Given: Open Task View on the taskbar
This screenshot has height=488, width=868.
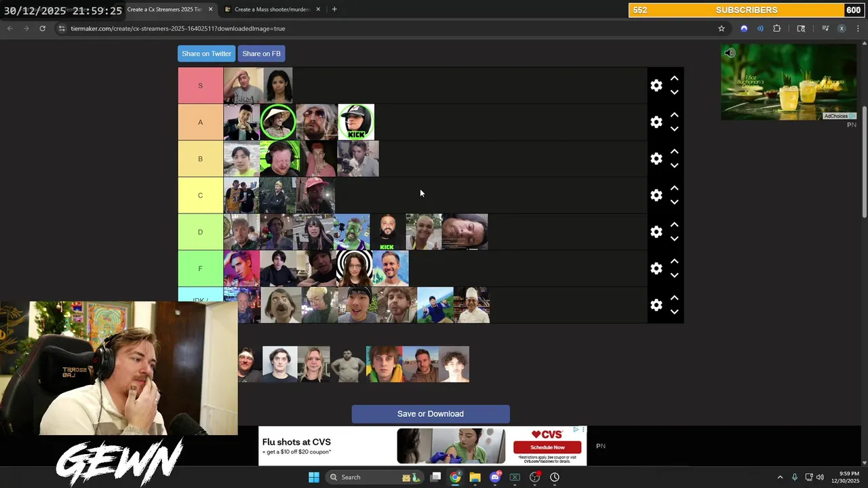Looking at the screenshot, I should click(x=435, y=477).
